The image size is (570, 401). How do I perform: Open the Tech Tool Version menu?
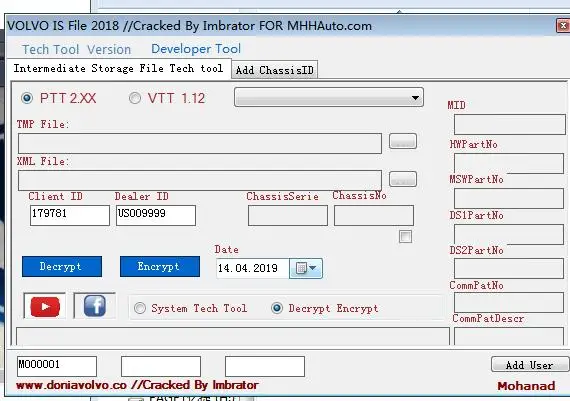tap(76, 49)
